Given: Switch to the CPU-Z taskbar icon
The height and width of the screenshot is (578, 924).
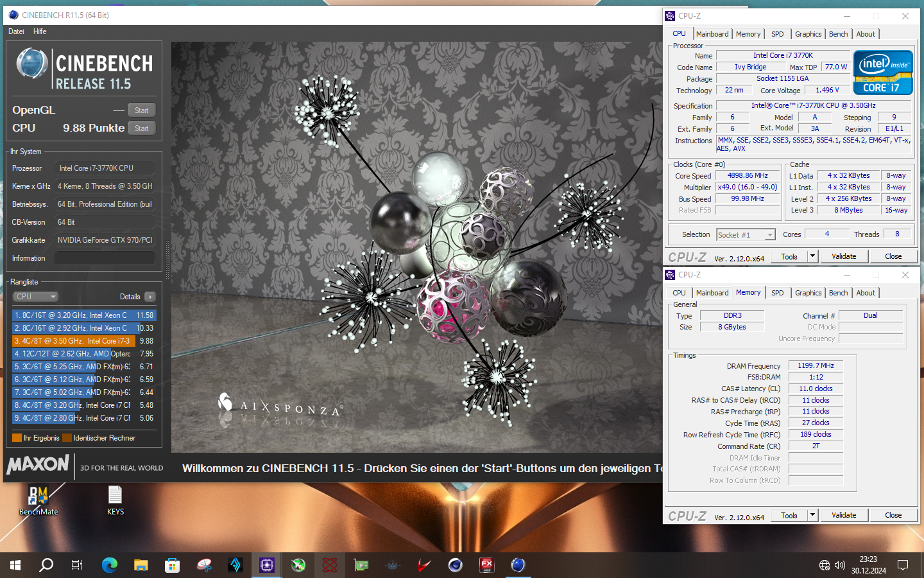Looking at the screenshot, I should click(x=267, y=565).
